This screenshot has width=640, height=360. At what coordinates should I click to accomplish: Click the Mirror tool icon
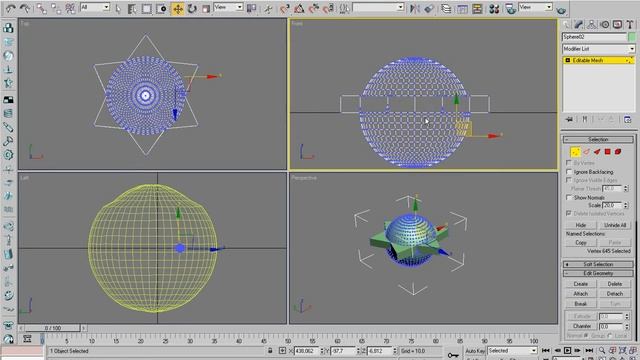click(x=414, y=8)
